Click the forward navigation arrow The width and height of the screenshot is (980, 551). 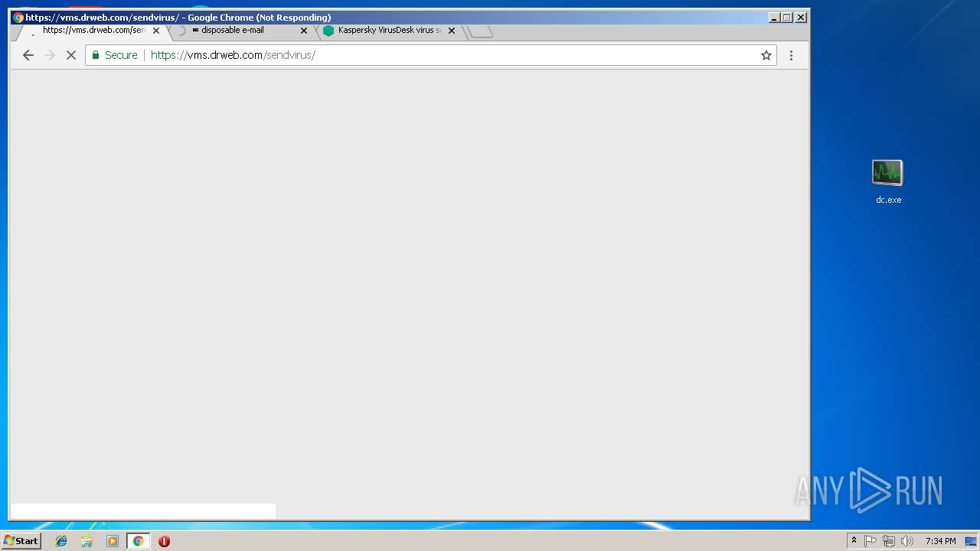pyautogui.click(x=50, y=55)
